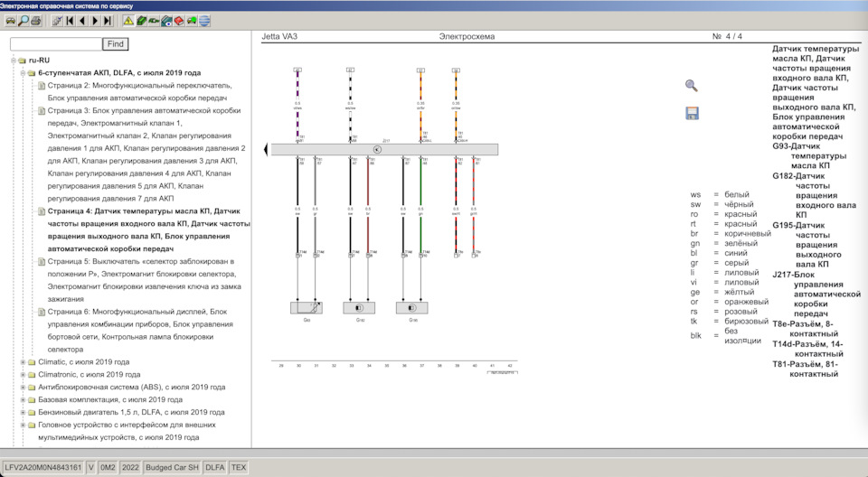The image size is (868, 477).
Task: Select Базовая комплектация, с июля 2019 года
Action: (x=110, y=399)
